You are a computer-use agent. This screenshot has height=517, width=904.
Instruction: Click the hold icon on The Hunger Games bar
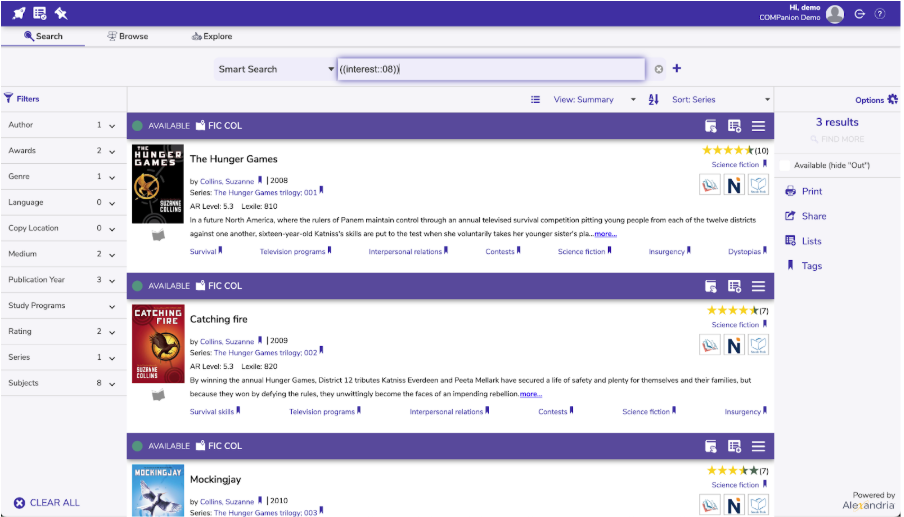(710, 126)
